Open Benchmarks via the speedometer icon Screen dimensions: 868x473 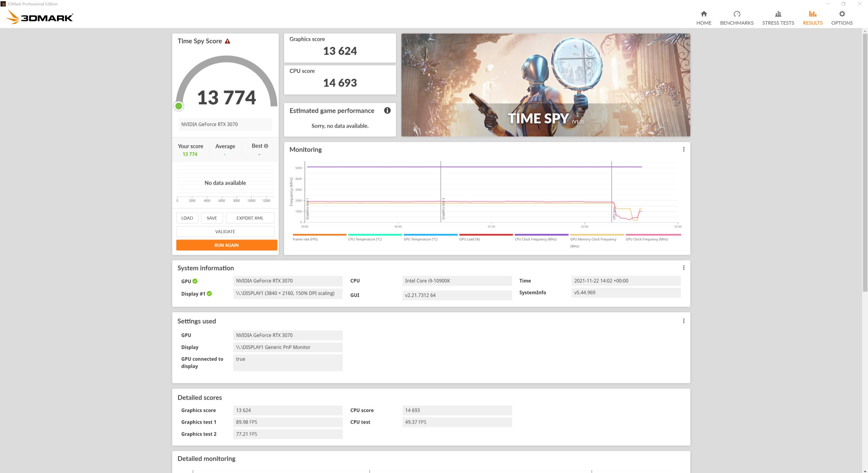click(736, 14)
